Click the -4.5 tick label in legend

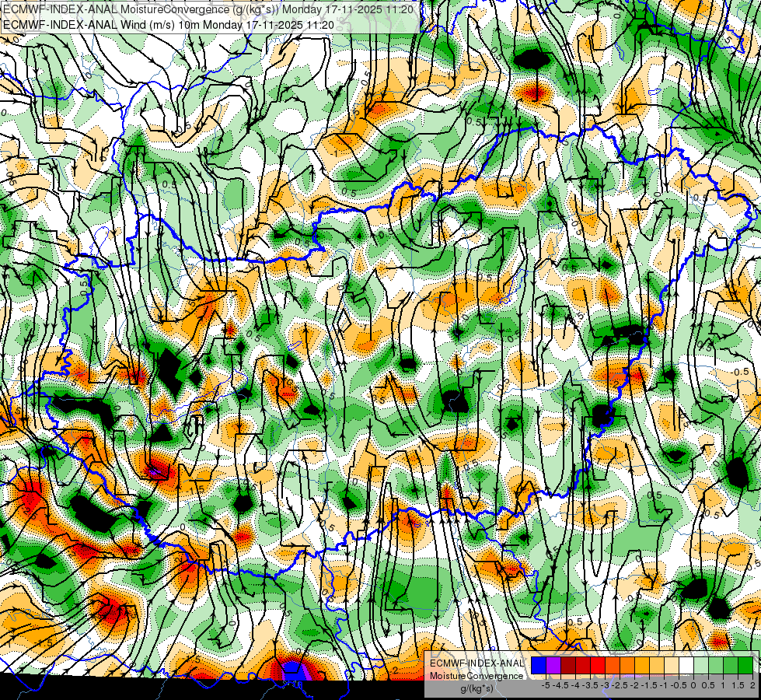560,685
